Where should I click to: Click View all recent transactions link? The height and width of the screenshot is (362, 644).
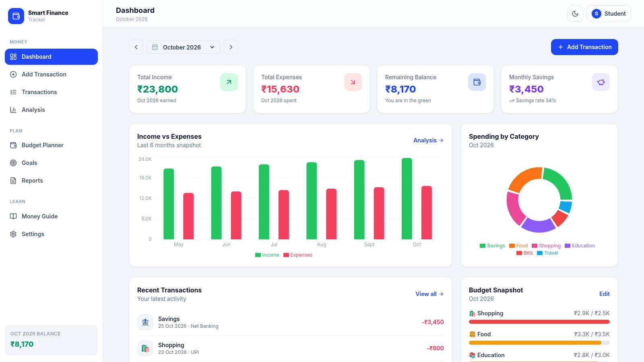click(x=429, y=294)
